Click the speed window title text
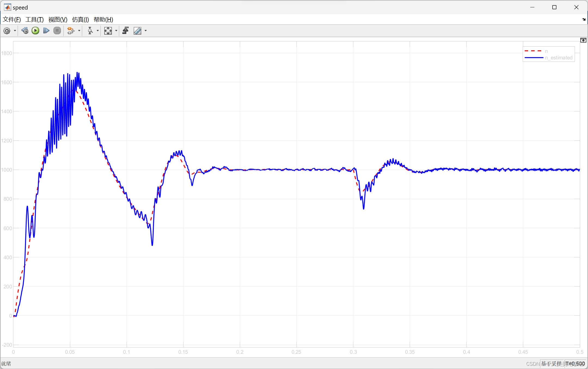 click(x=20, y=8)
